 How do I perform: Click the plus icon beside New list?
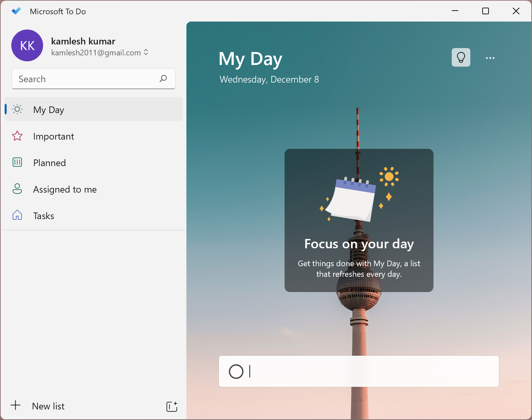point(16,405)
